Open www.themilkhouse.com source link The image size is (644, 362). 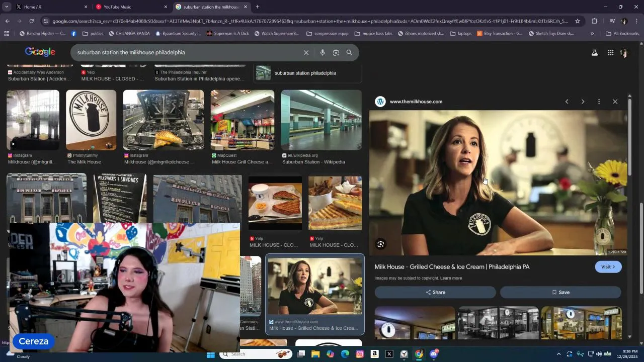point(416,102)
